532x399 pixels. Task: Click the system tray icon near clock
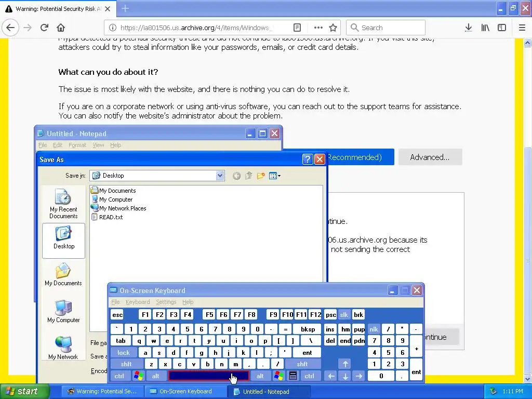494,392
